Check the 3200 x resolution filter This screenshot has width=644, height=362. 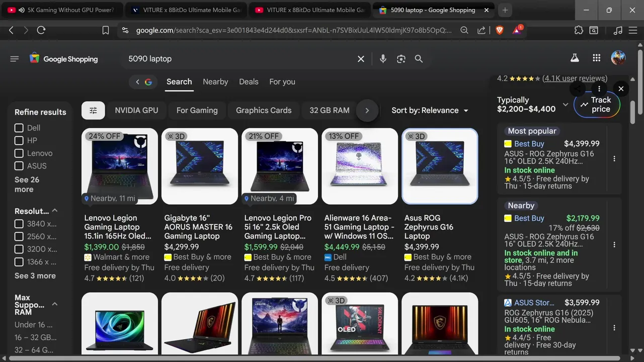coord(19,249)
